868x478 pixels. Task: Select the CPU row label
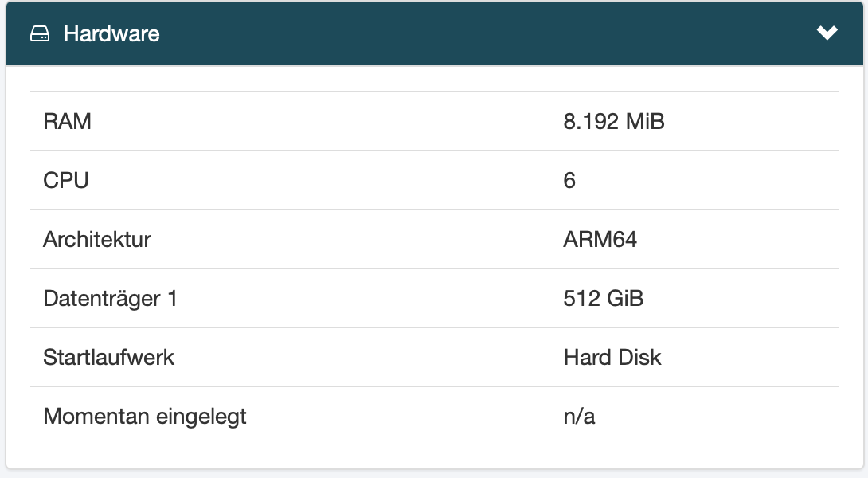(66, 181)
